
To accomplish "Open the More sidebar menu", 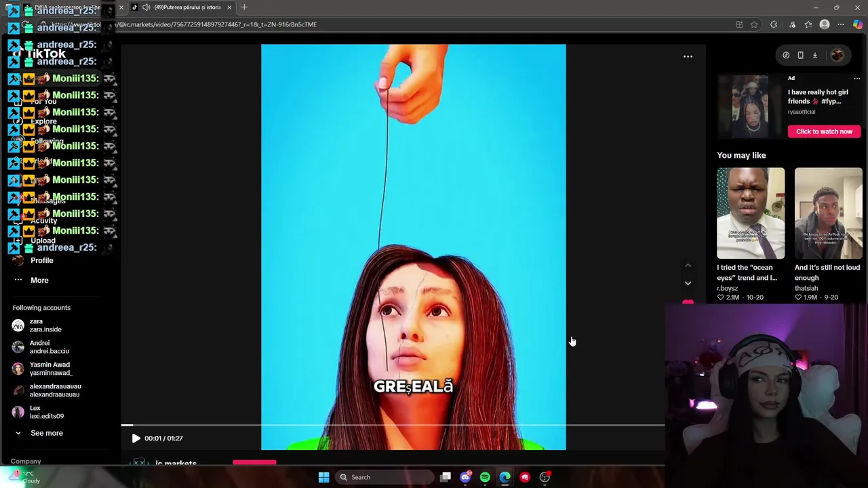I will pyautogui.click(x=39, y=280).
